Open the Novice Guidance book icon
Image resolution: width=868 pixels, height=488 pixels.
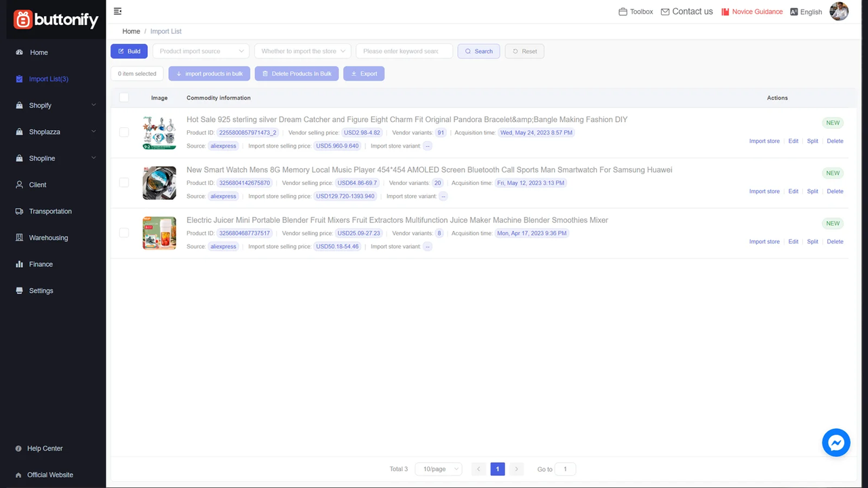pos(725,12)
